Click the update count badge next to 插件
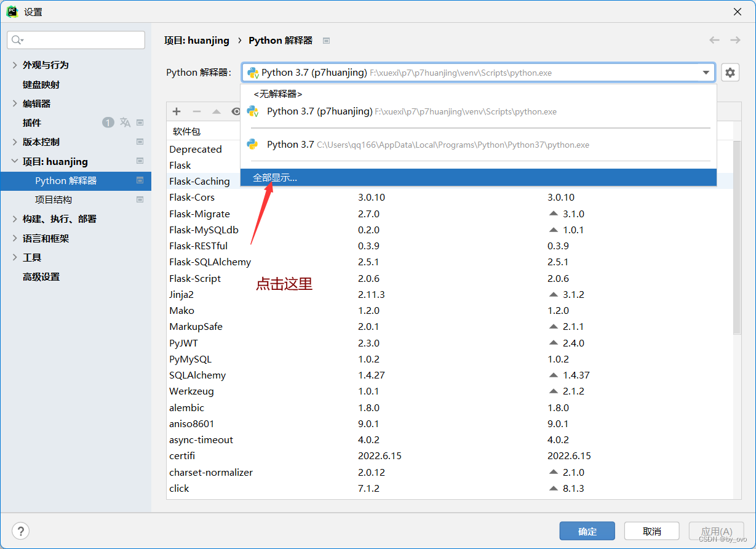This screenshot has height=549, width=756. [108, 122]
